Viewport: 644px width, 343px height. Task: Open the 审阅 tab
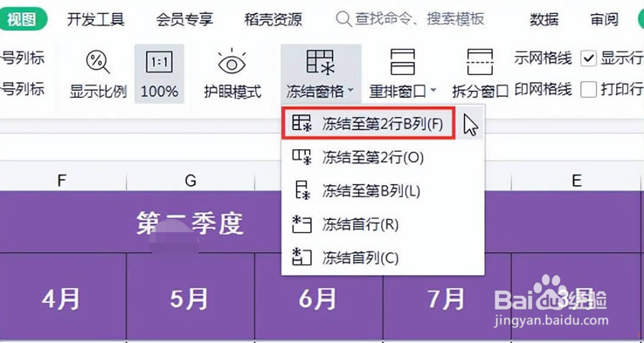[x=605, y=19]
